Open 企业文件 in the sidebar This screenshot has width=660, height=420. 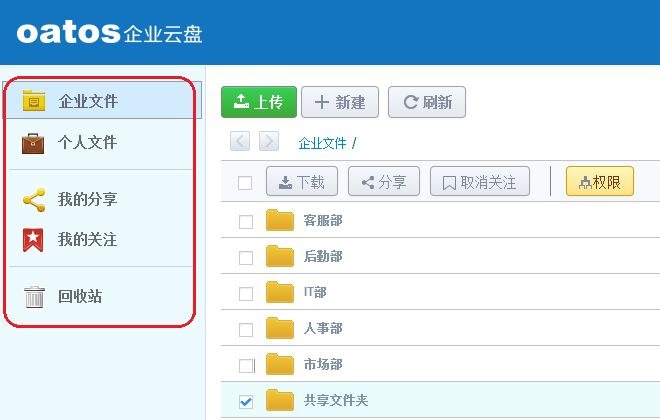tap(88, 101)
